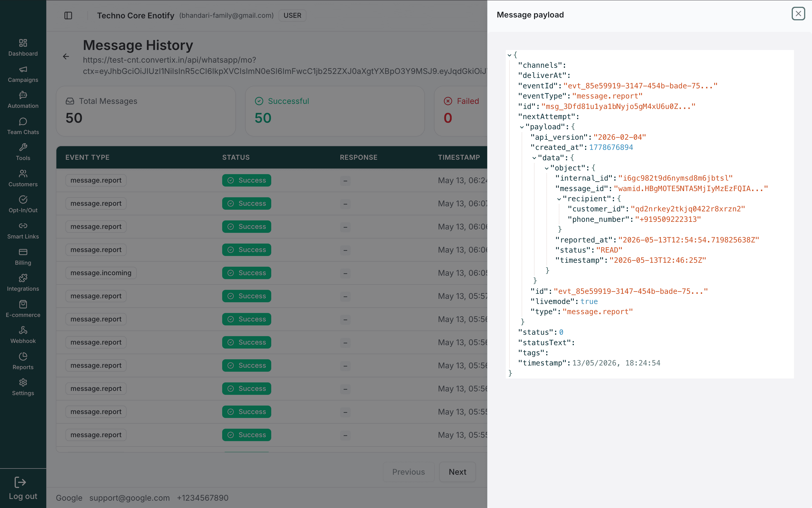Click the Log out icon
Screen dimensions: 812x508
[20, 483]
